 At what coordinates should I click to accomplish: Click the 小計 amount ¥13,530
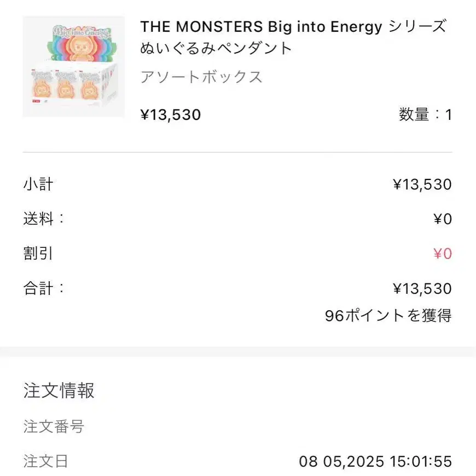pos(422,184)
